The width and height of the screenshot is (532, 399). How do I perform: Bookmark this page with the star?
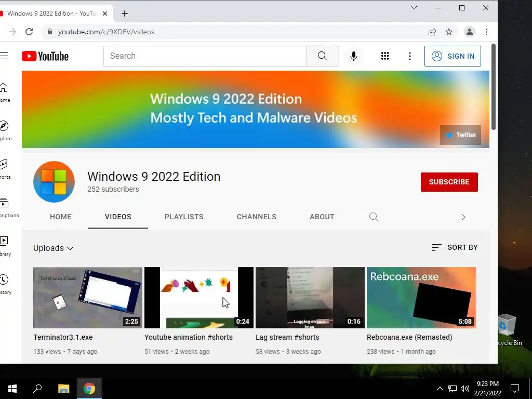point(449,32)
